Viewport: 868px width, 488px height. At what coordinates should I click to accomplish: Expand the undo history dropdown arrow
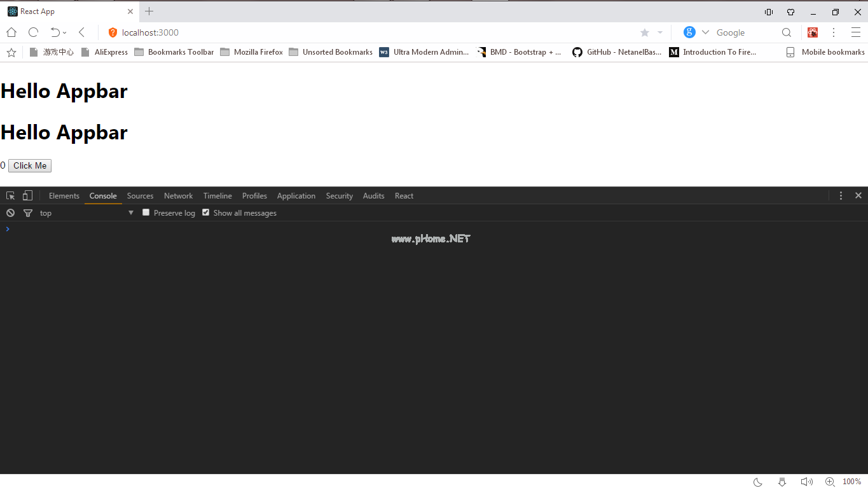tap(65, 33)
